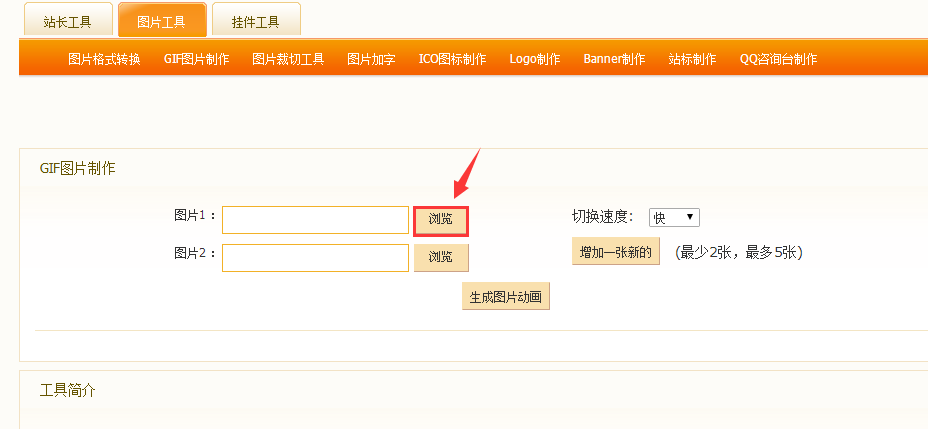This screenshot has height=429, width=928.
Task: Browse for 图片2 using 浏览 button
Action: (x=441, y=258)
